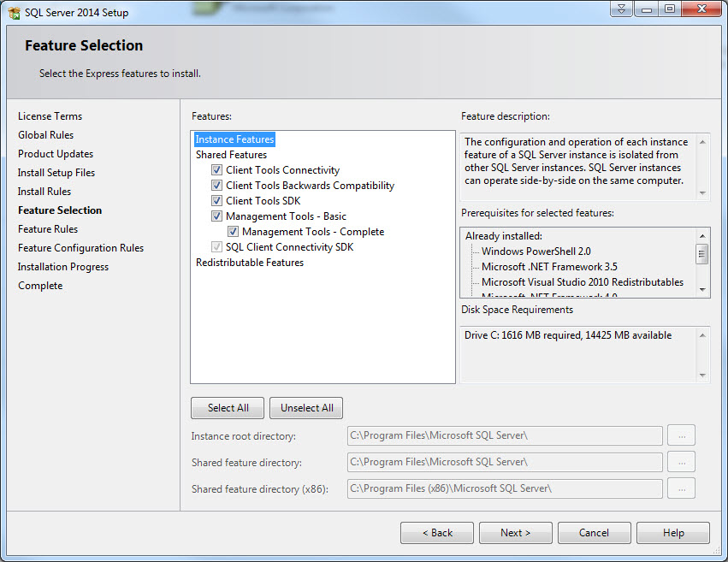The image size is (728, 562).
Task: Click the feature description text
Action: (x=577, y=161)
